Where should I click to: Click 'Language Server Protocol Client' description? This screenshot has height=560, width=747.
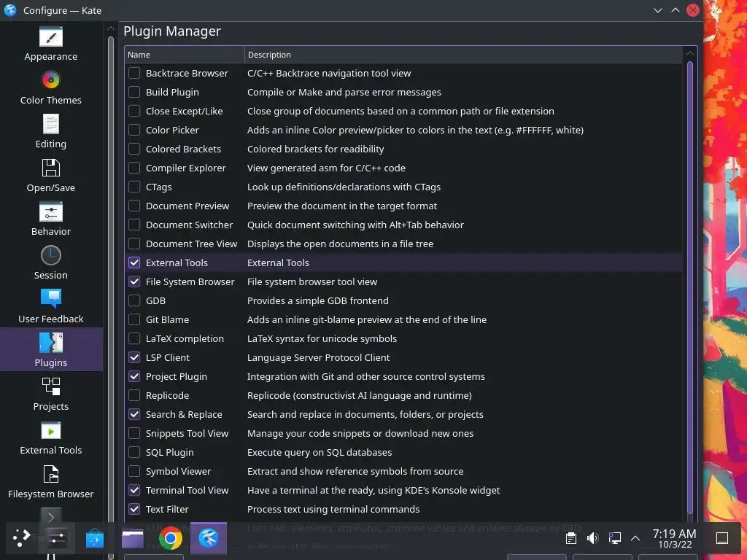[318, 357]
